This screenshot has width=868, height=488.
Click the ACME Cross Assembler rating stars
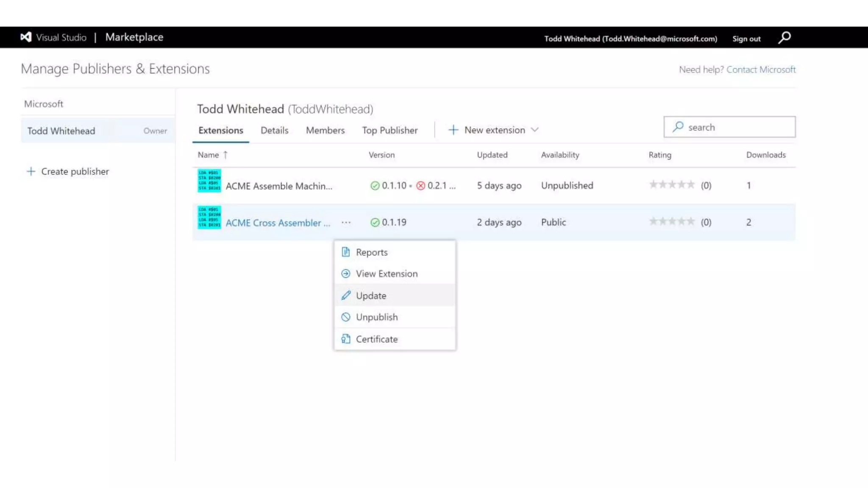coord(672,222)
